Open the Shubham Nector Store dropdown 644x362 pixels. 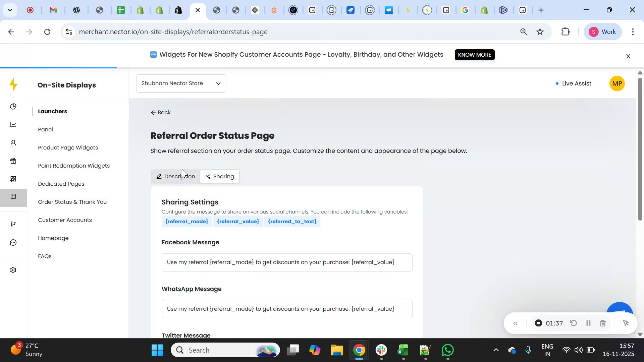tap(181, 83)
